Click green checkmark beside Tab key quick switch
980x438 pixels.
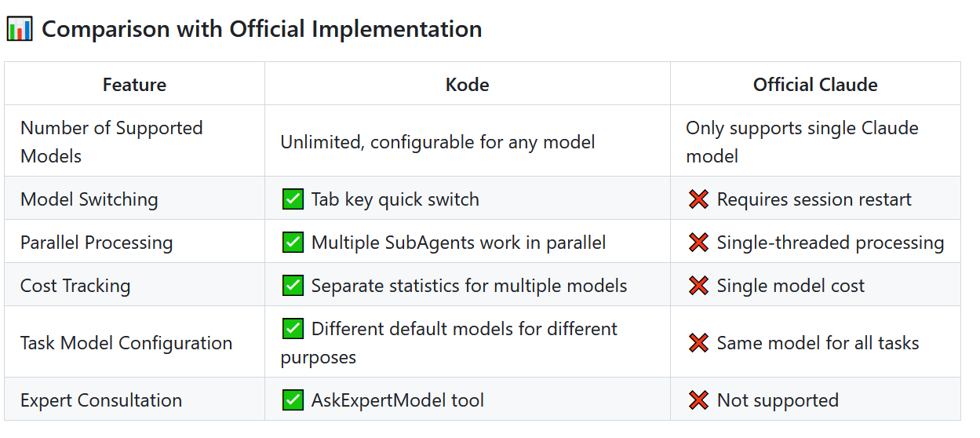click(293, 199)
